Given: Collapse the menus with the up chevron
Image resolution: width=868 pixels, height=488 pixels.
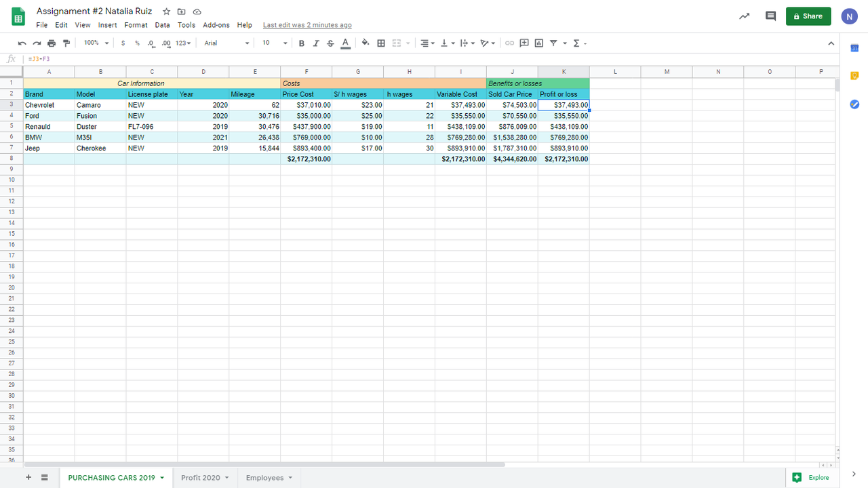Looking at the screenshot, I should (x=831, y=43).
